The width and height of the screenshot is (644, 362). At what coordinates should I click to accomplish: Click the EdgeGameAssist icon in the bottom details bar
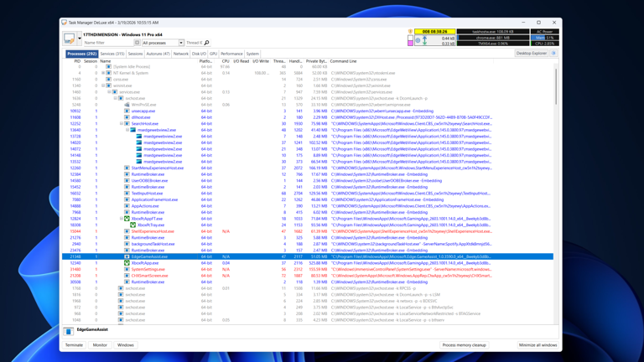pyautogui.click(x=68, y=331)
